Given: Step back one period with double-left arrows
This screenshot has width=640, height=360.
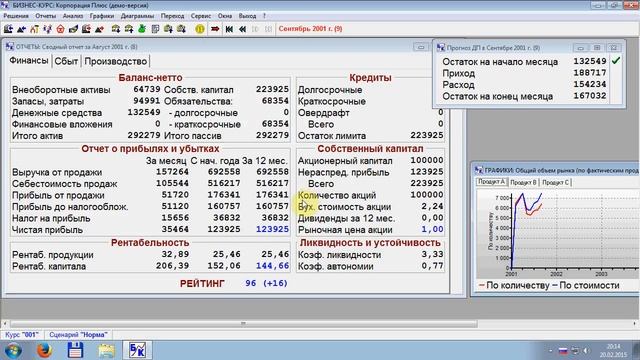Looking at the screenshot, I should [242, 29].
